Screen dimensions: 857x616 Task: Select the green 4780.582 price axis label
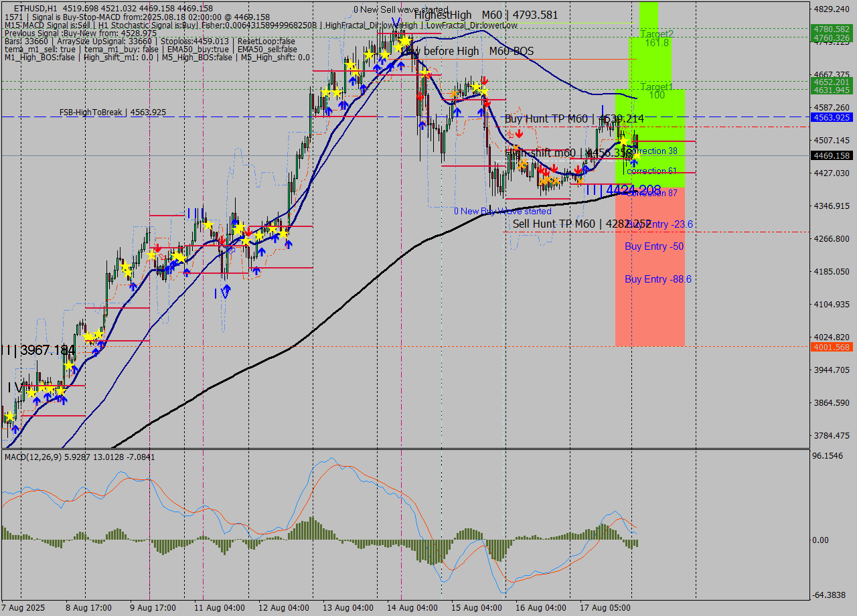coord(831,29)
